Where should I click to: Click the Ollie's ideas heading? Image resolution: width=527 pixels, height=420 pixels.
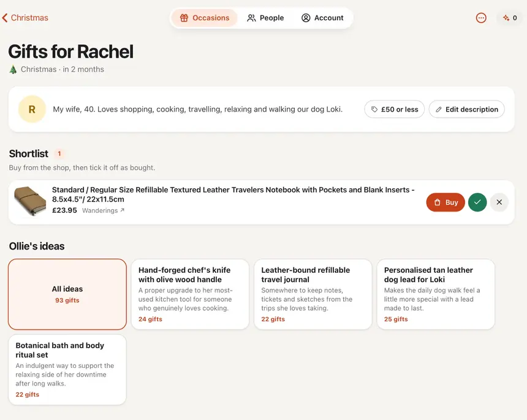(37, 246)
